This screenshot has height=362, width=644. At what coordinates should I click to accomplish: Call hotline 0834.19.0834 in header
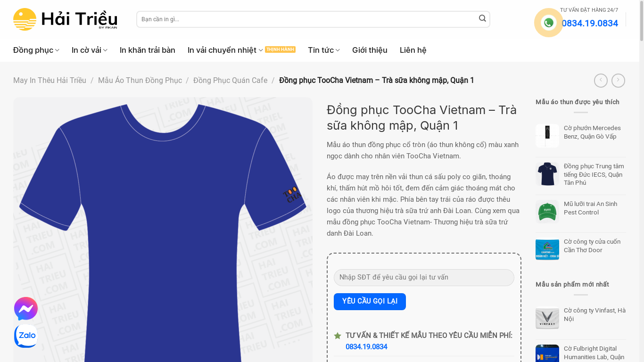590,23
